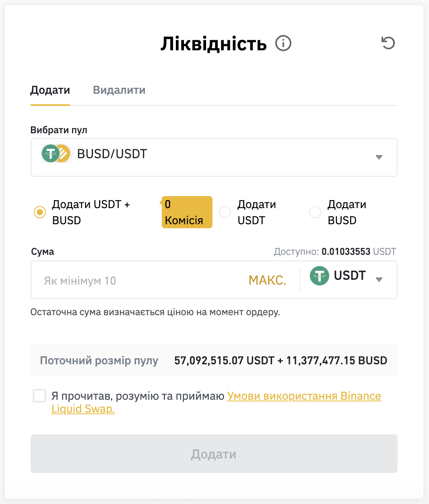Click the info icon next to Ліквідність
This screenshot has width=429, height=504.
click(x=283, y=43)
